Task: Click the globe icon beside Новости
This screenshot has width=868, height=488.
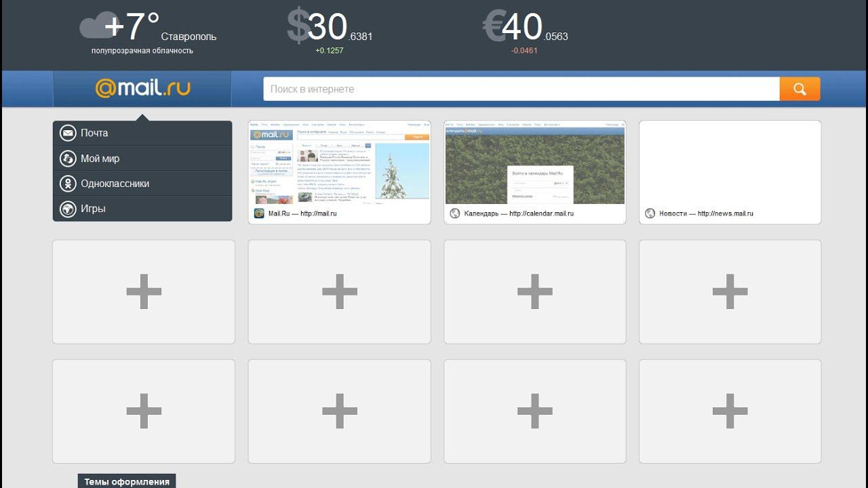Action: 650,213
